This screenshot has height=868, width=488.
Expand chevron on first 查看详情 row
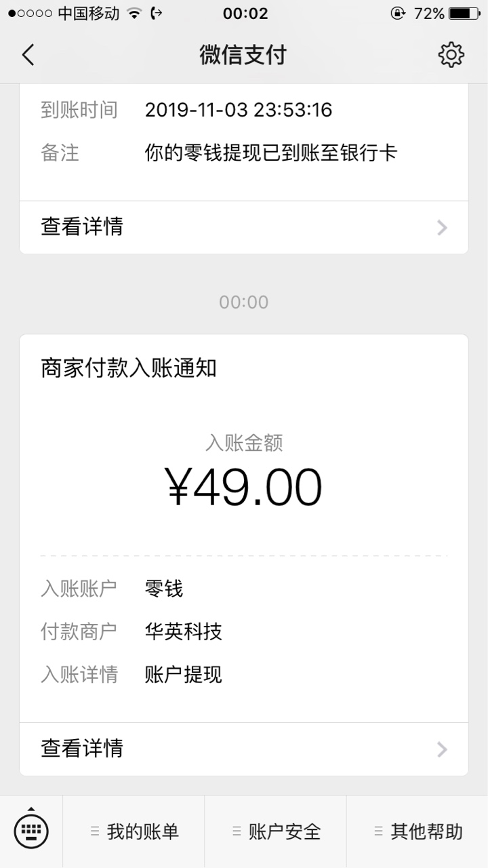click(x=443, y=227)
